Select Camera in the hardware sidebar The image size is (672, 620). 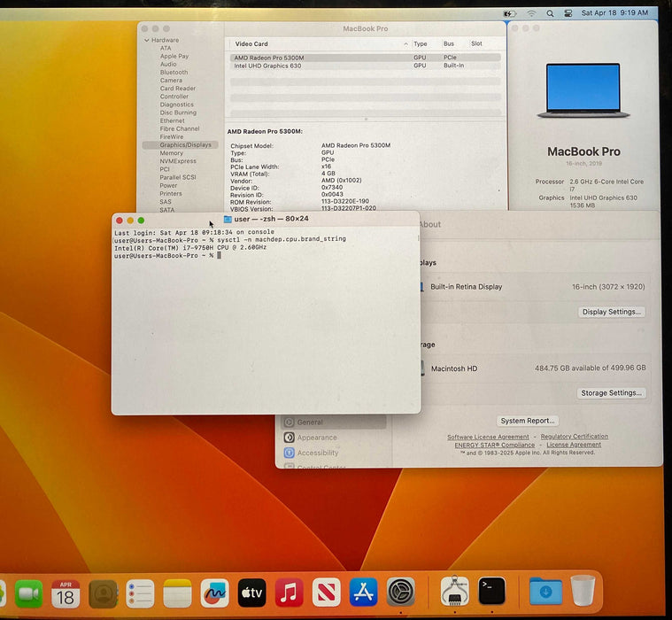(x=171, y=81)
